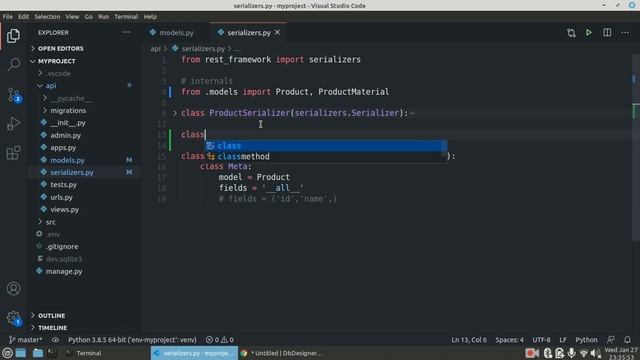This screenshot has height=360, width=640.
Task: Change encoding via UTF-8
Action: [541, 340]
